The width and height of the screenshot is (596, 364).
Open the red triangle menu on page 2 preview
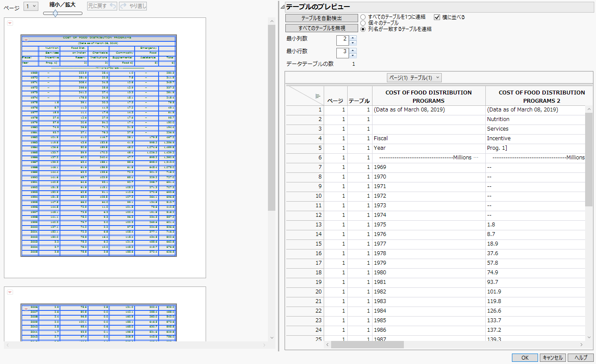click(x=9, y=291)
